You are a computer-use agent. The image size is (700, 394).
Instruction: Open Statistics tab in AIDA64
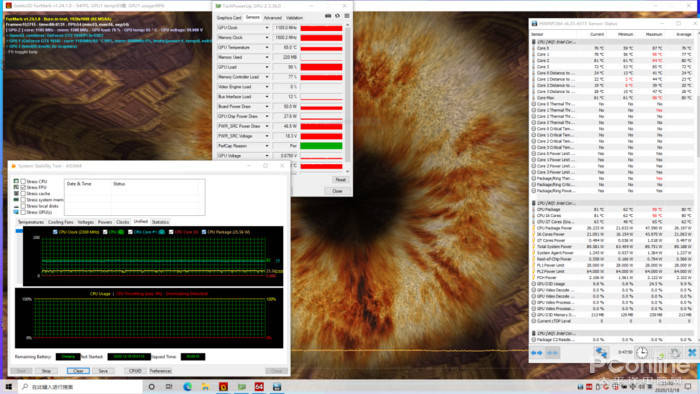point(160,222)
